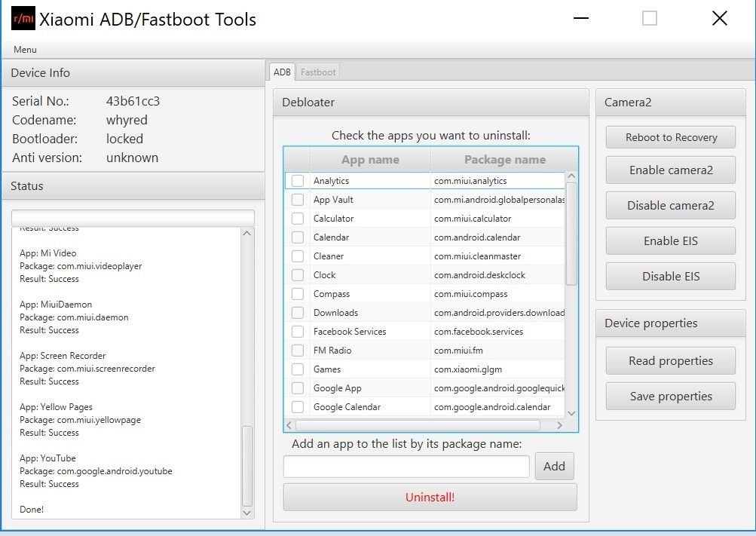Viewport: 756px width, 536px height.
Task: Click 'Package: com.google.android.youtube' log line
Action: 96,471
